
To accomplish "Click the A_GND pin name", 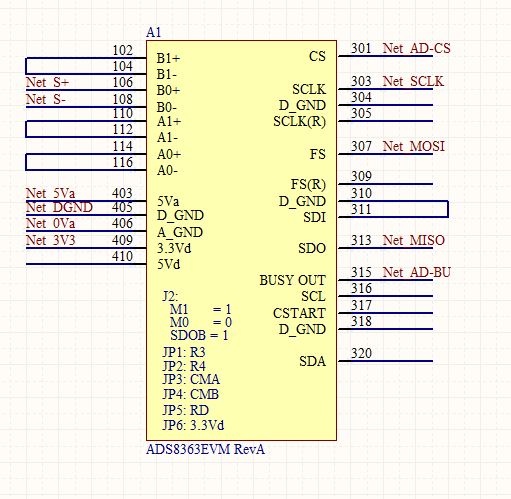I will [x=180, y=232].
